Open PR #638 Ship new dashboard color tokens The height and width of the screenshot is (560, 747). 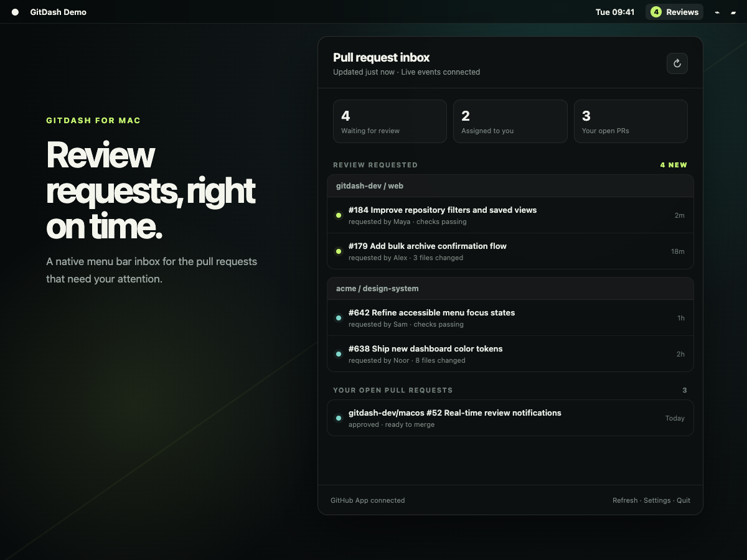(510, 354)
